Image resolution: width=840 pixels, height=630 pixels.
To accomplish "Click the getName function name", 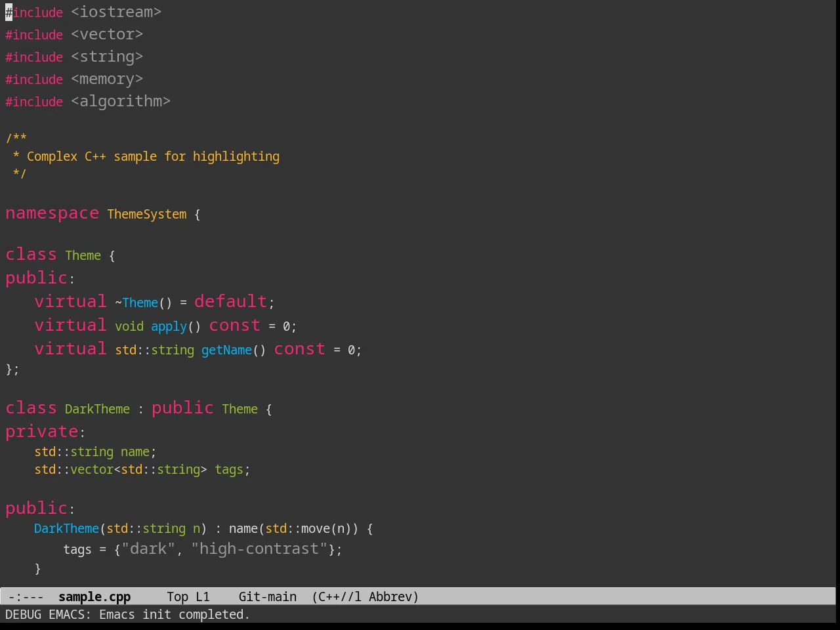I will pos(226,350).
